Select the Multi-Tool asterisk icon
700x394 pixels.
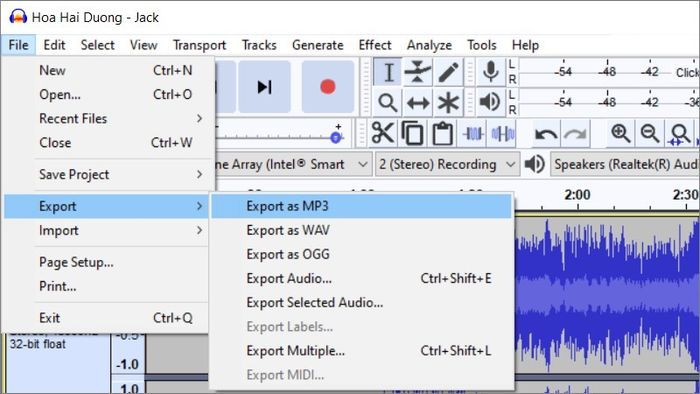pos(448,103)
